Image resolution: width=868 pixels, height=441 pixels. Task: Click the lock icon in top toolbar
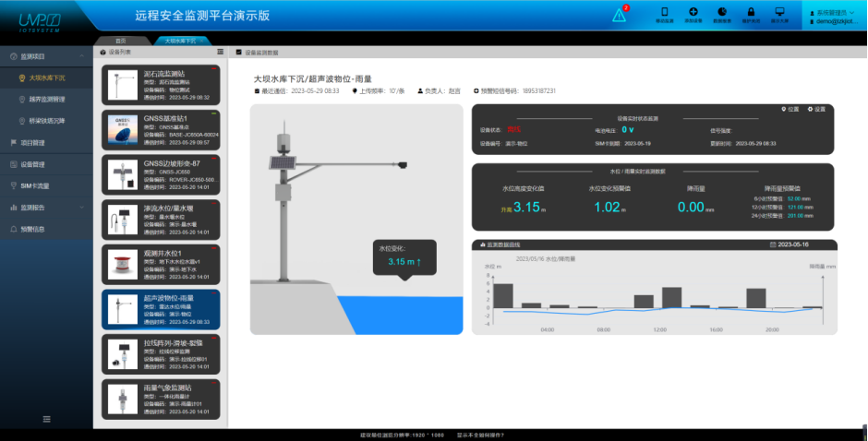(x=751, y=14)
